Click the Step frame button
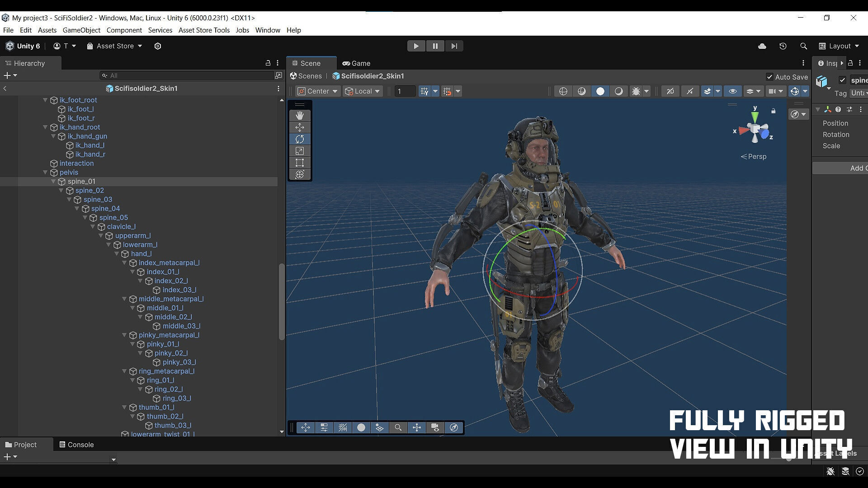 point(454,46)
